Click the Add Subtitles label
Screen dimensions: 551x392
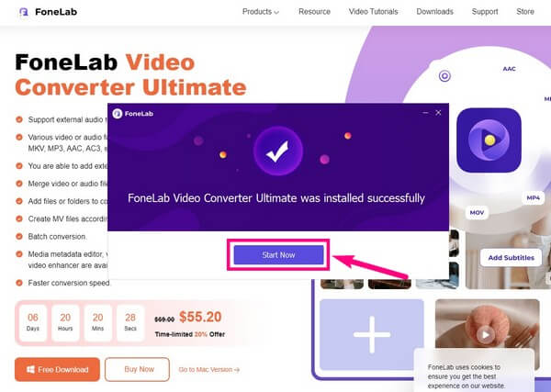pos(511,257)
